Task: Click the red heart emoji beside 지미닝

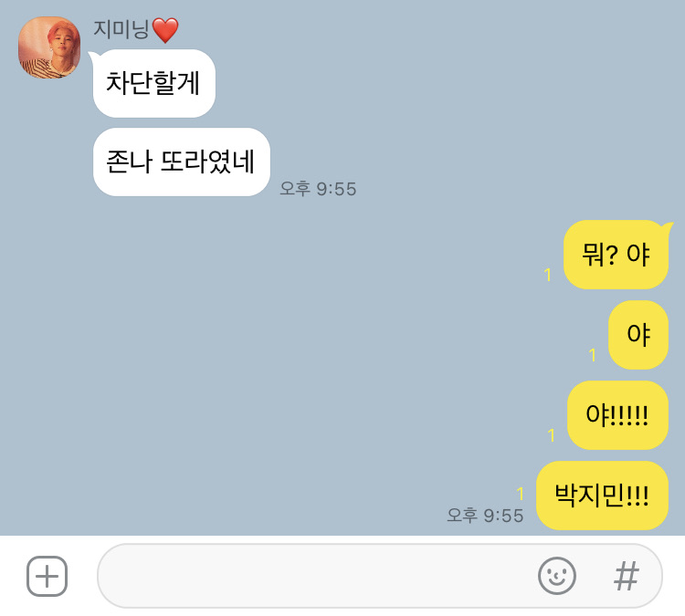Action: [165, 30]
